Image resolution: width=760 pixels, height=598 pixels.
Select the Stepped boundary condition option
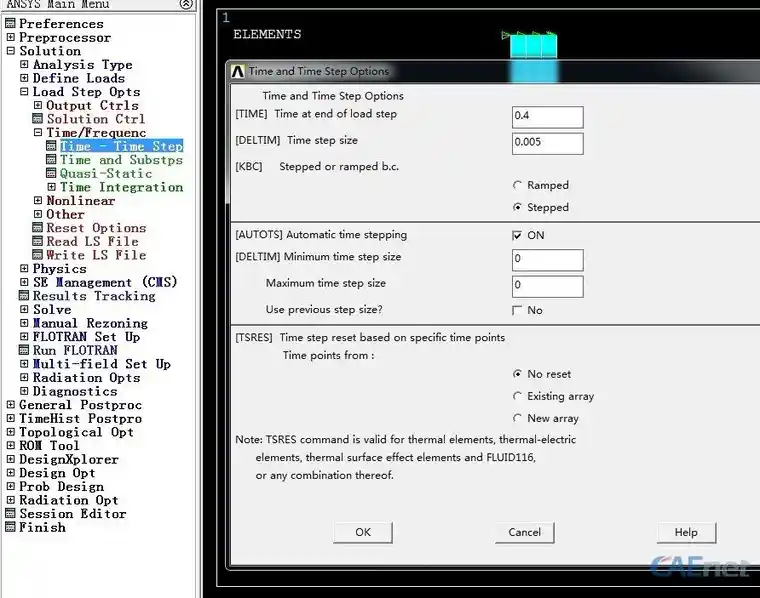coord(517,207)
